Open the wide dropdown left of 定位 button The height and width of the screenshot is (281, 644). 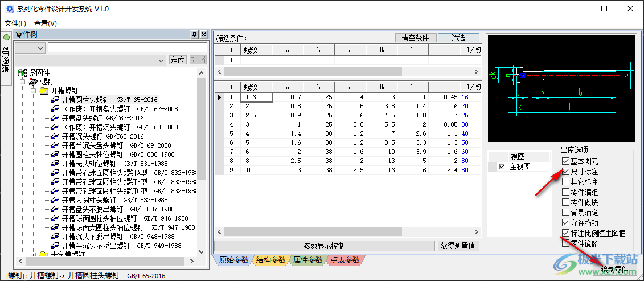91,60
